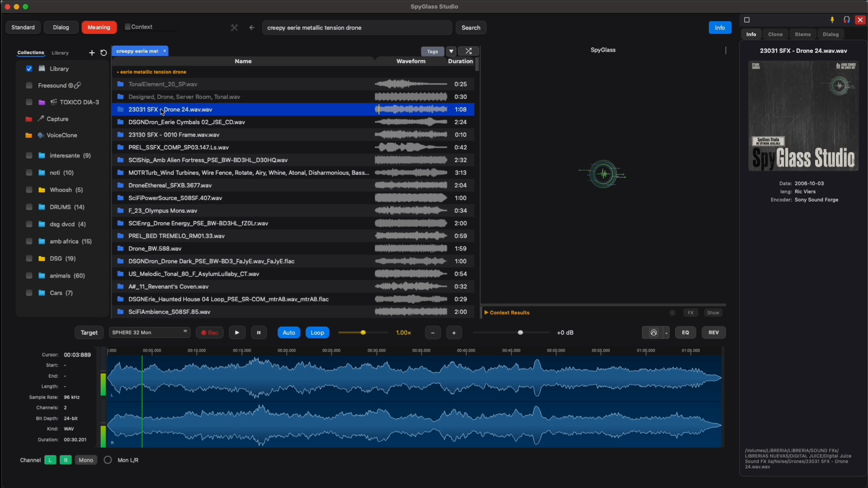This screenshot has width=868, height=488.
Task: Check the TOXICO DIA-3 checkbox
Action: coord(29,102)
